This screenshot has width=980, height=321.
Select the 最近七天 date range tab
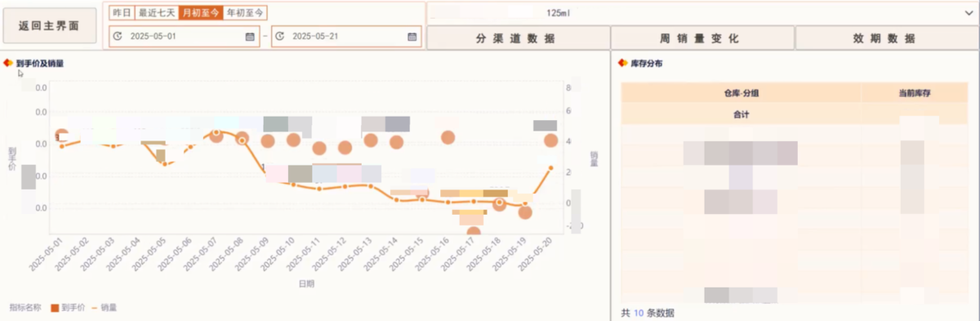[x=157, y=13]
